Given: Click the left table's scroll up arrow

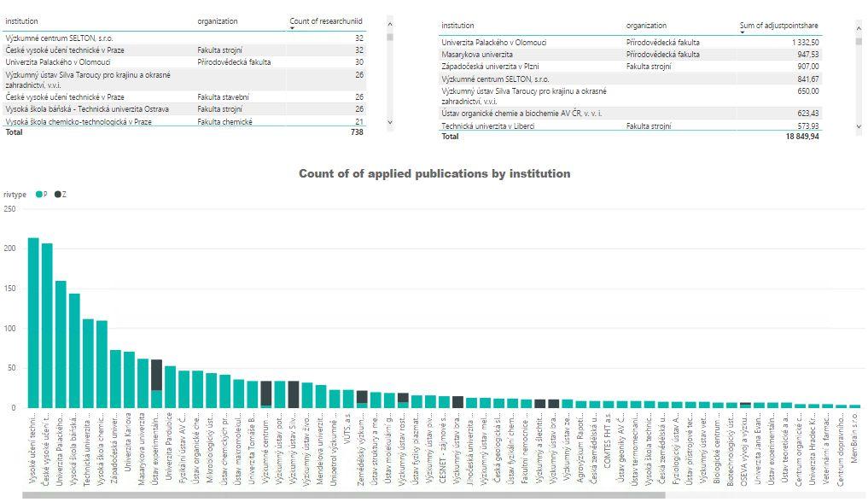Looking at the screenshot, I should click(390, 25).
